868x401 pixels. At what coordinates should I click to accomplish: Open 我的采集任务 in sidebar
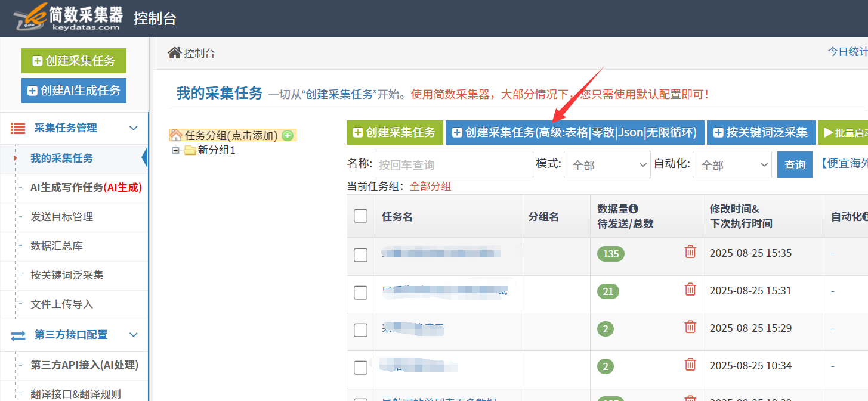62,158
